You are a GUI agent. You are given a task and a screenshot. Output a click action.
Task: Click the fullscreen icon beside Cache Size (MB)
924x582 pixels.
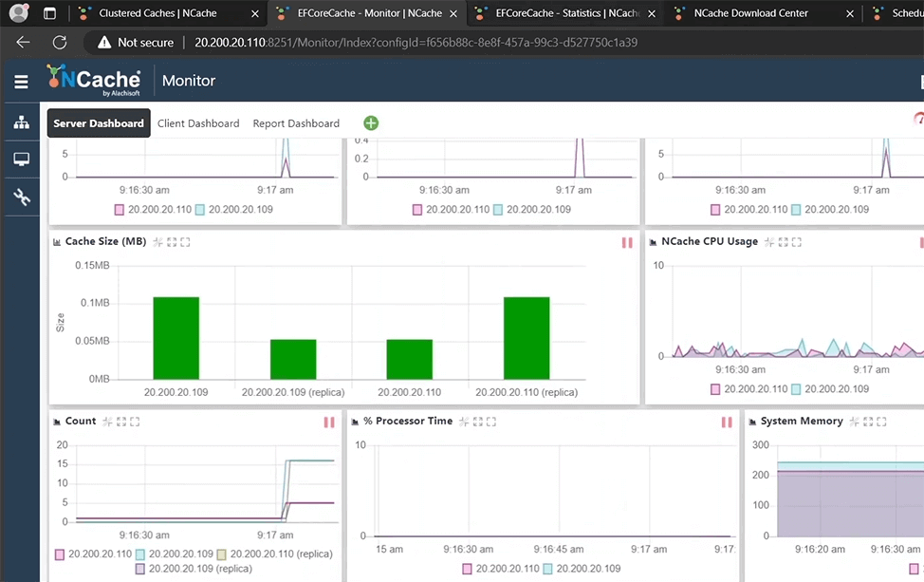pos(185,242)
